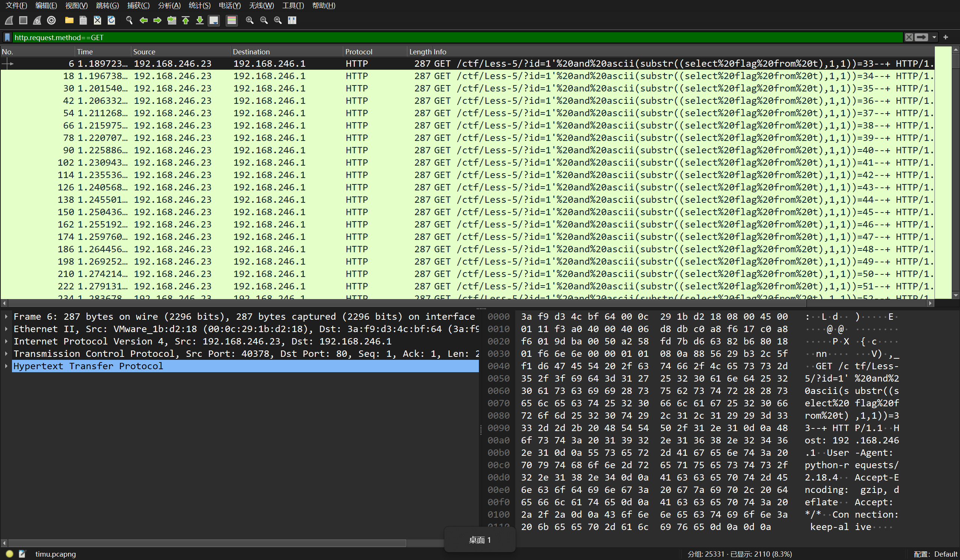Open the 统计(S) menu

[x=199, y=5]
